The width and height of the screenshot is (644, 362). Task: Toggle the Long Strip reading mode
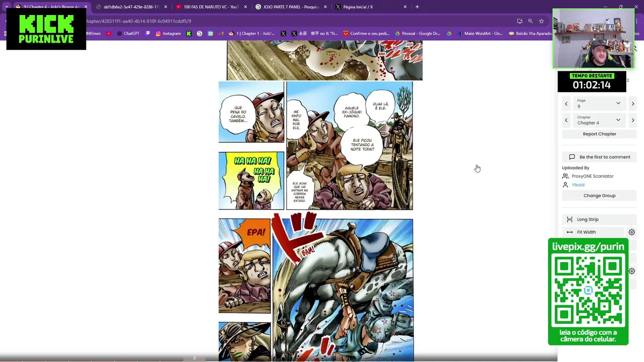pos(599,219)
